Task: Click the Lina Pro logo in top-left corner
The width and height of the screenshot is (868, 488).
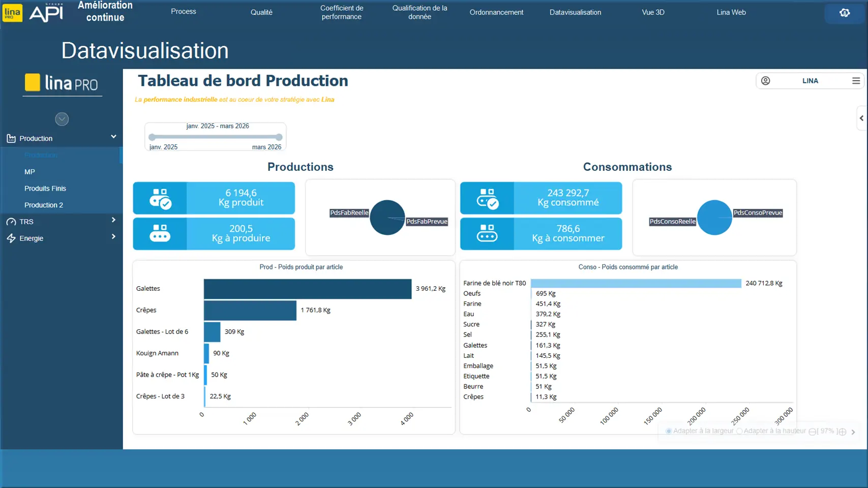Action: click(x=12, y=12)
